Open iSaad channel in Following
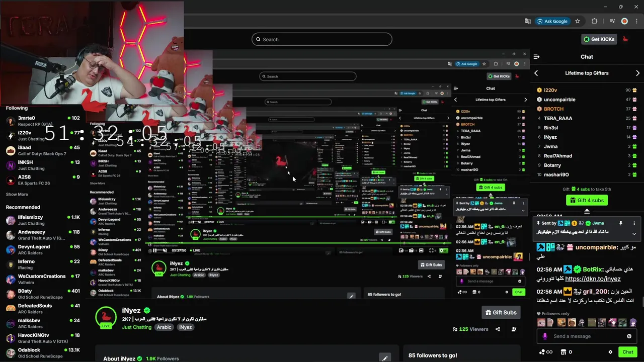 coord(43,150)
